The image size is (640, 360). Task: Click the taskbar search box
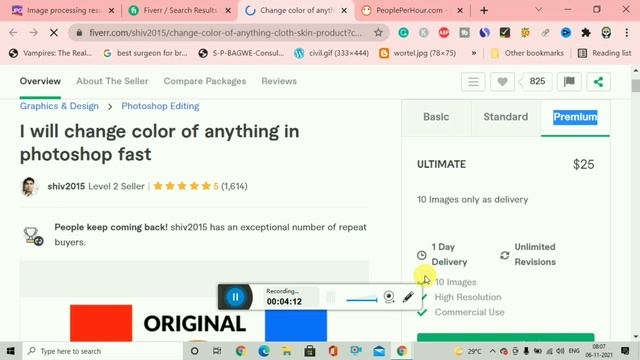[x=102, y=351]
